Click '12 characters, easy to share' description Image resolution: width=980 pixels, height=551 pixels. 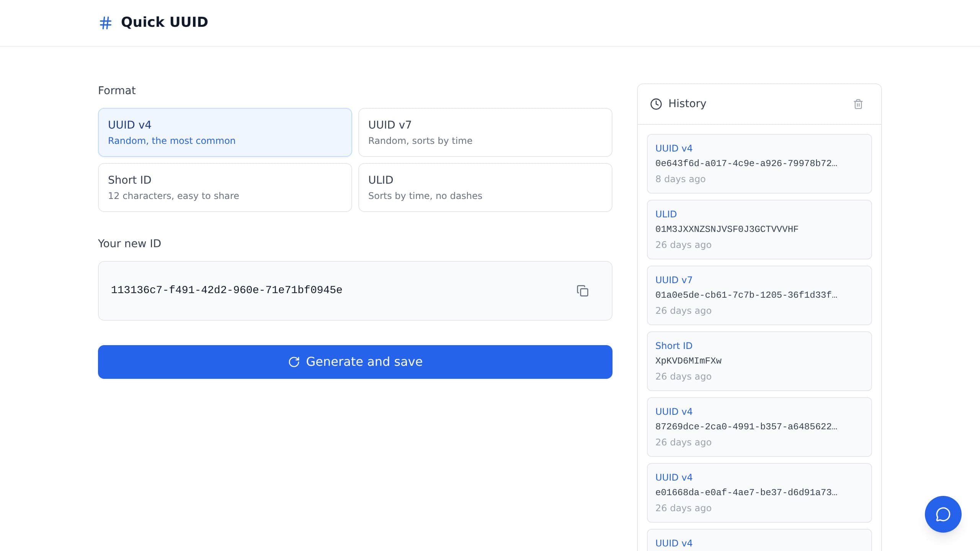click(173, 196)
